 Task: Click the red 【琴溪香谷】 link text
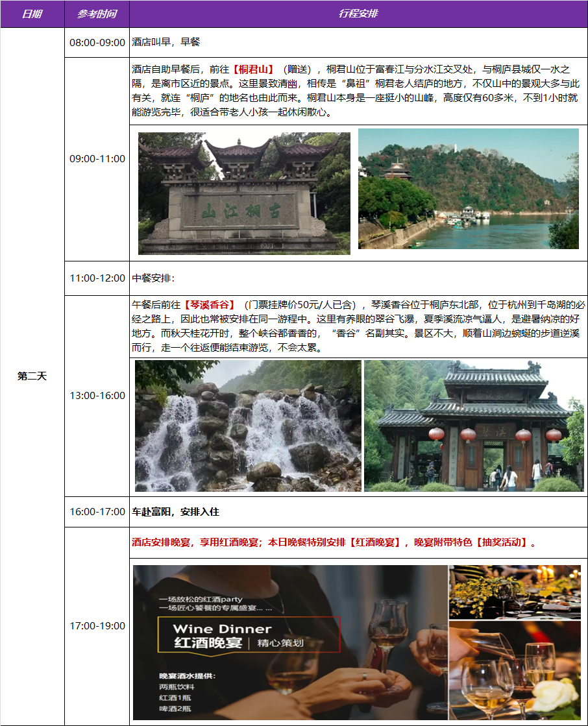click(x=210, y=304)
